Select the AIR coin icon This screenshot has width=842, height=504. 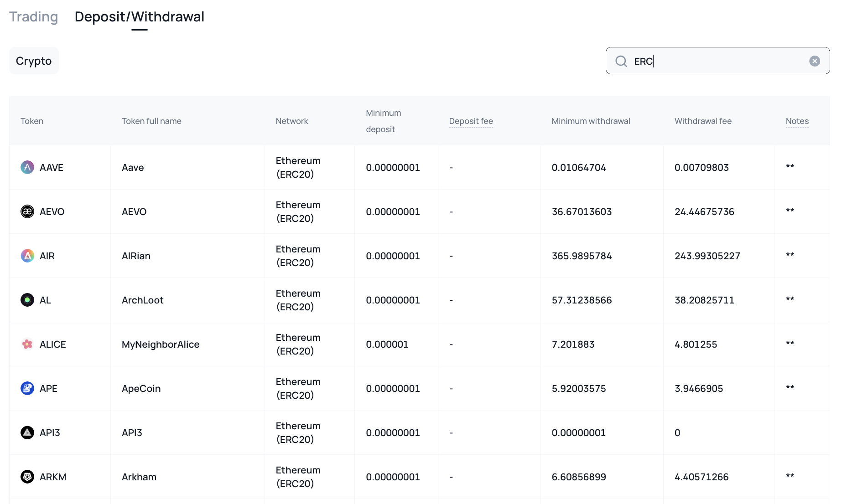coord(27,256)
